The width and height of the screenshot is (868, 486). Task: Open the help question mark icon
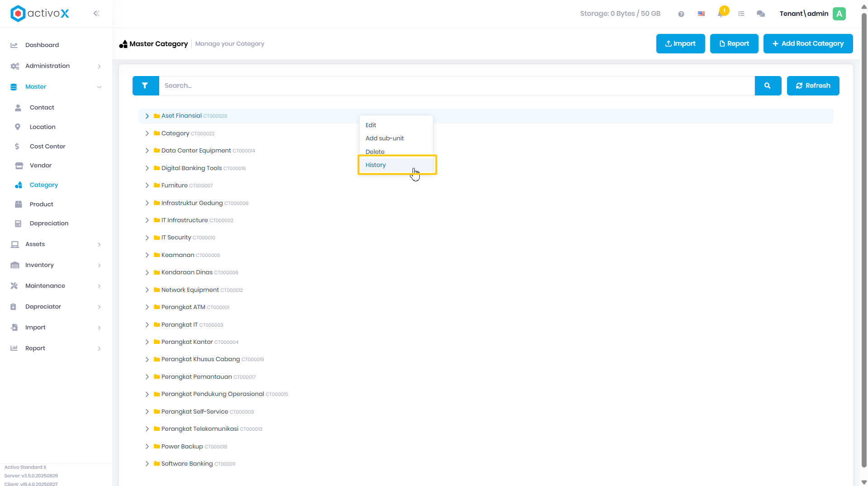pyautogui.click(x=681, y=14)
